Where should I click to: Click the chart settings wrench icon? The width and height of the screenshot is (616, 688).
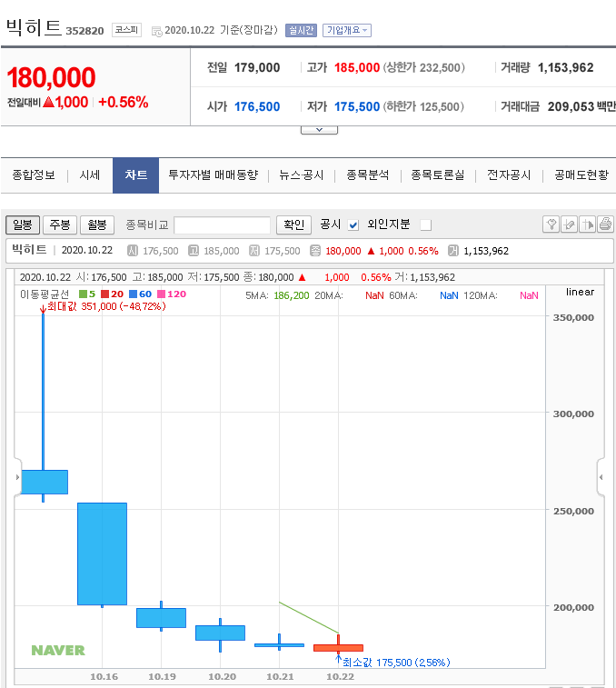[551, 224]
